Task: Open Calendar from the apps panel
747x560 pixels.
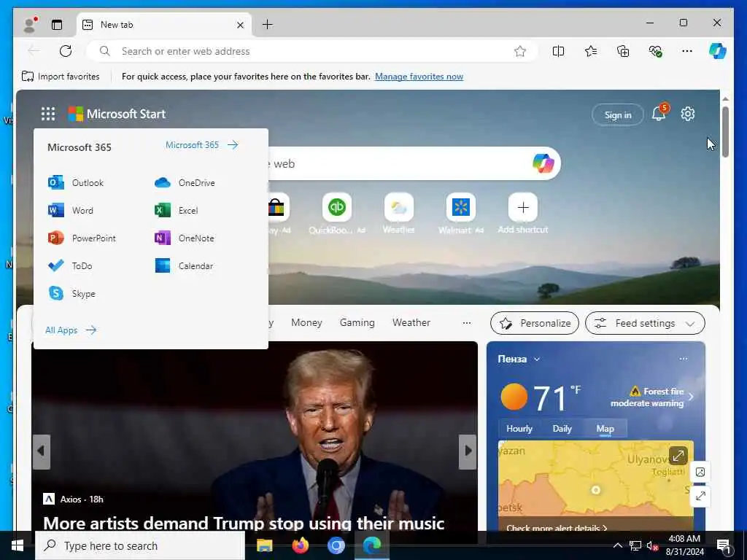Action: 183,265
